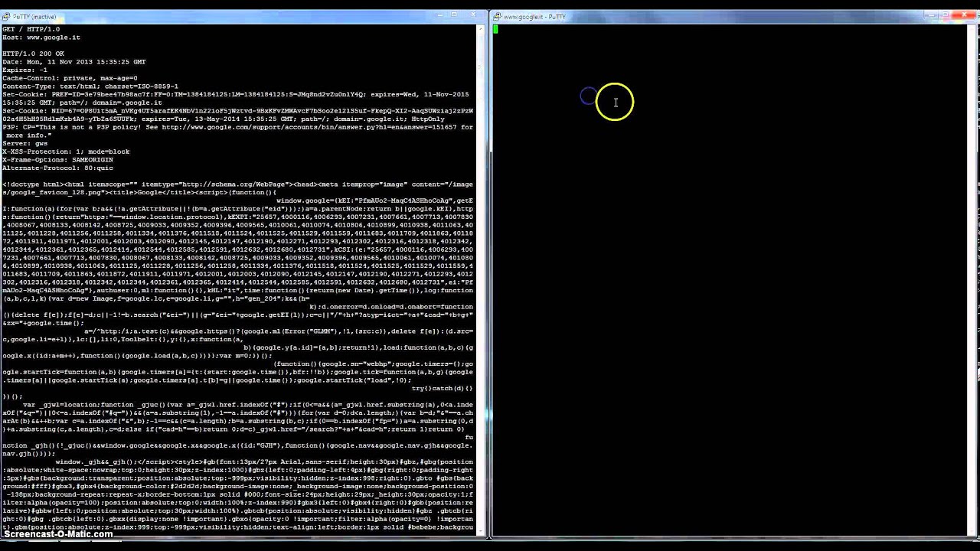Click the "HTTP/1.0 200 OK" response line

click(x=33, y=54)
